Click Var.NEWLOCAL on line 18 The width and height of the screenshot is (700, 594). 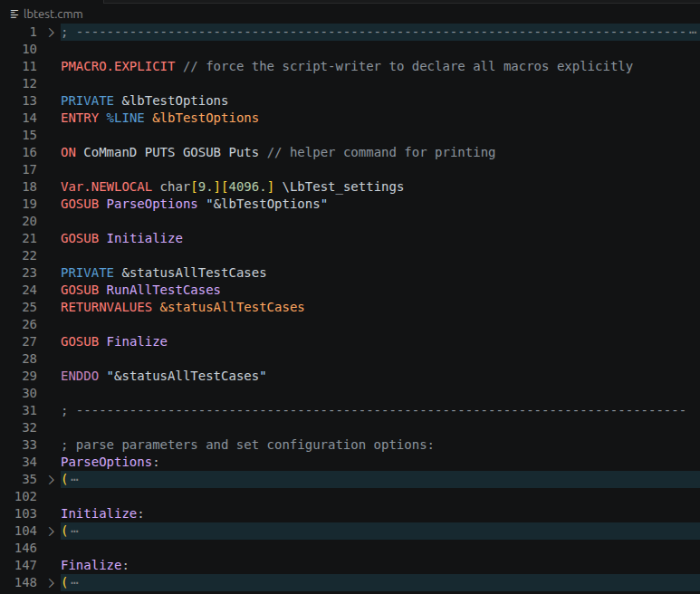pos(106,187)
